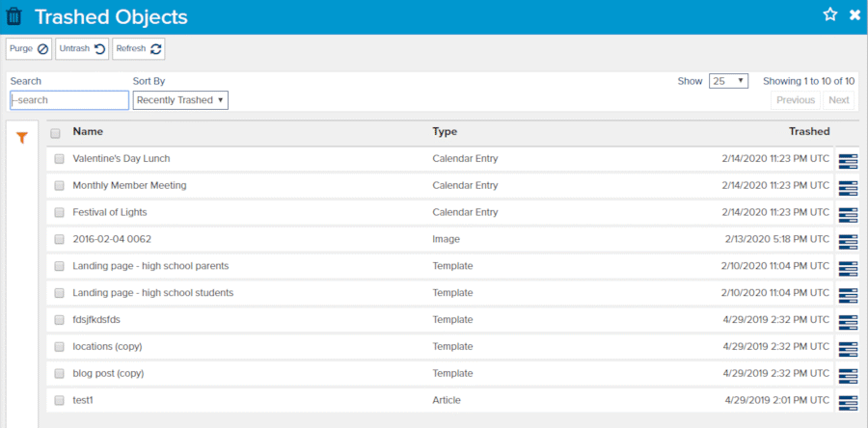Open actions menu icon for Valentine's Day Lunch
This screenshot has height=428, width=868.
(x=848, y=160)
